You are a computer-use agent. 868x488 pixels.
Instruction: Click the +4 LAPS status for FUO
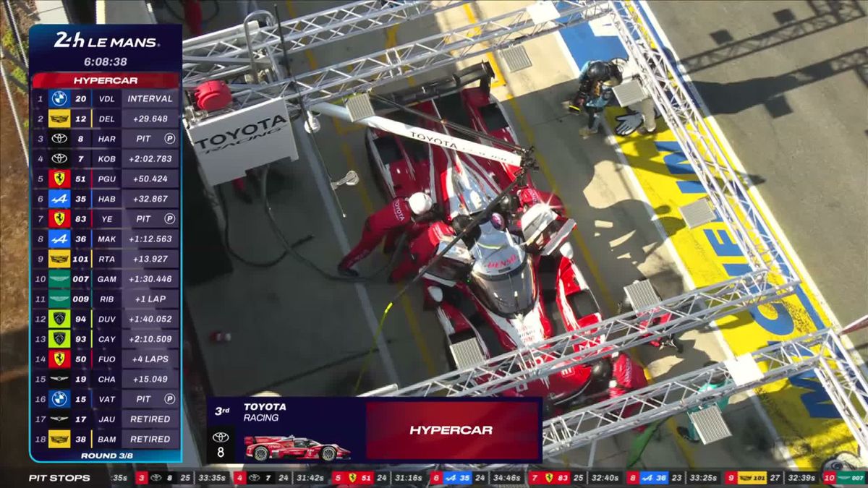tap(150, 359)
